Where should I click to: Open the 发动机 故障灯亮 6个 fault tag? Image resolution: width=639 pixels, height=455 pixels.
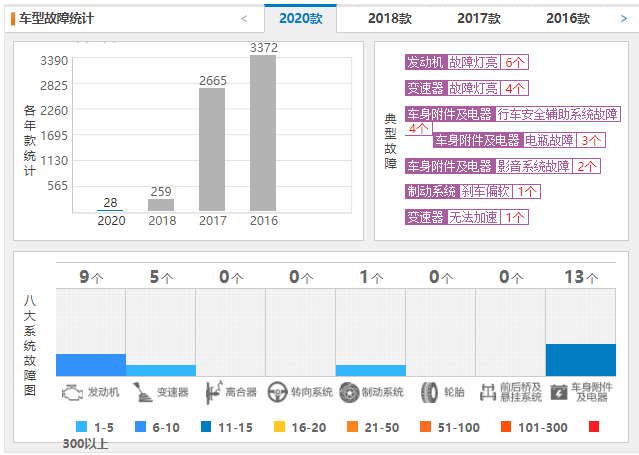tap(467, 62)
